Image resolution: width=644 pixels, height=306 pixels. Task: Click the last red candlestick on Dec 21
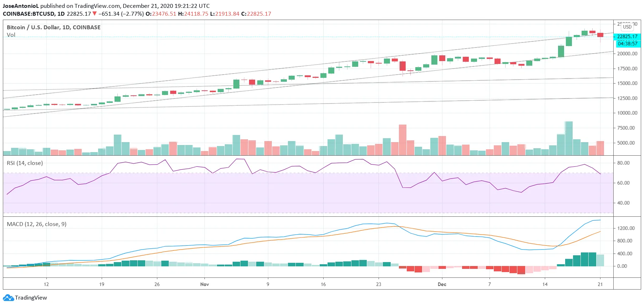tap(600, 35)
